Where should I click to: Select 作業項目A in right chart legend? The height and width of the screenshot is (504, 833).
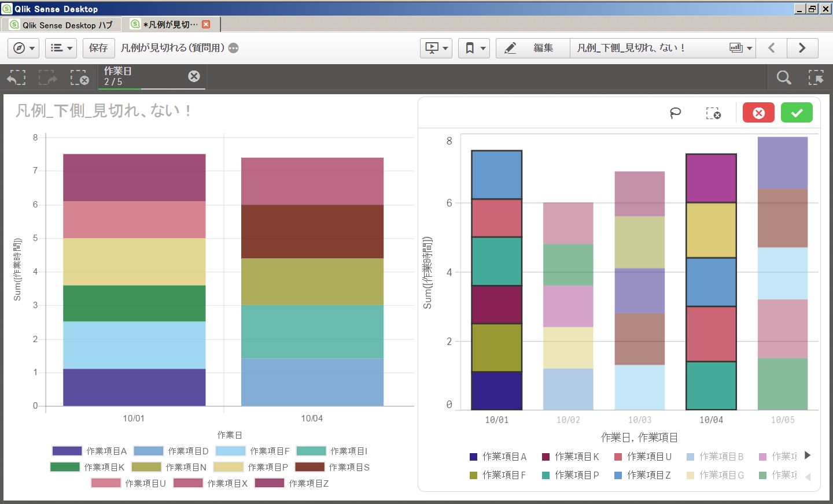pos(498,457)
